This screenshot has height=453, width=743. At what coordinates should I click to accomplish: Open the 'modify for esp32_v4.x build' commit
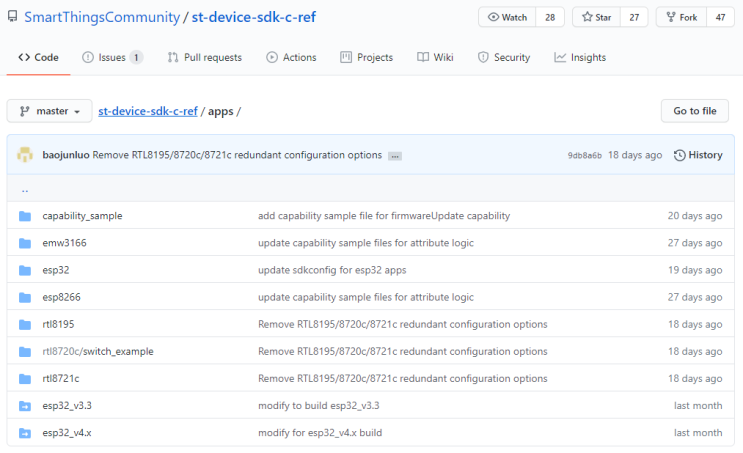pos(320,433)
